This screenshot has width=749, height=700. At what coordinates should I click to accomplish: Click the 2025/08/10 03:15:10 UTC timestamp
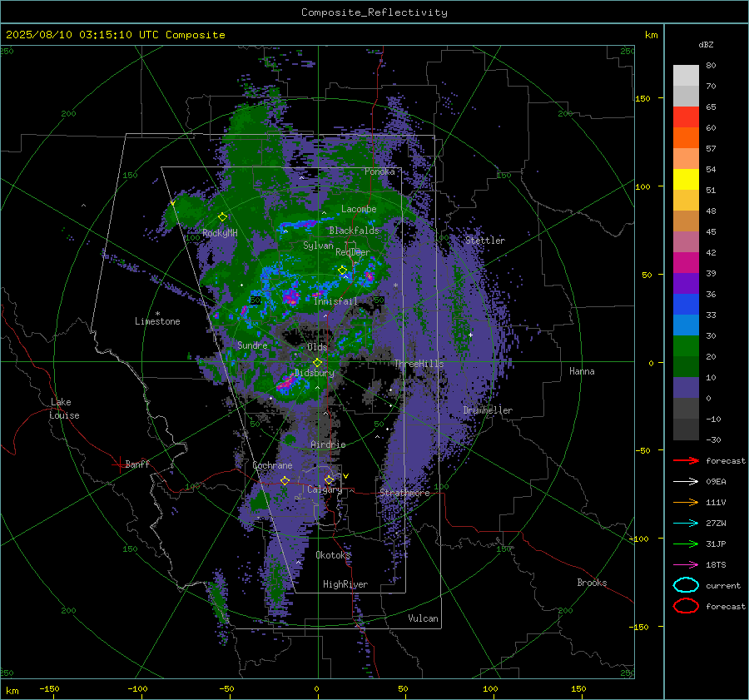tap(82, 35)
